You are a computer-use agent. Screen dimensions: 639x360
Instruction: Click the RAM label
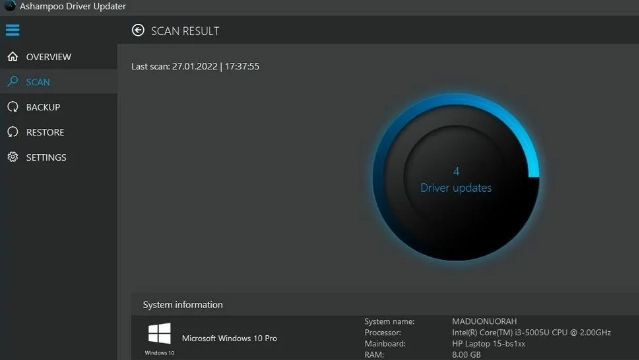coord(374,355)
